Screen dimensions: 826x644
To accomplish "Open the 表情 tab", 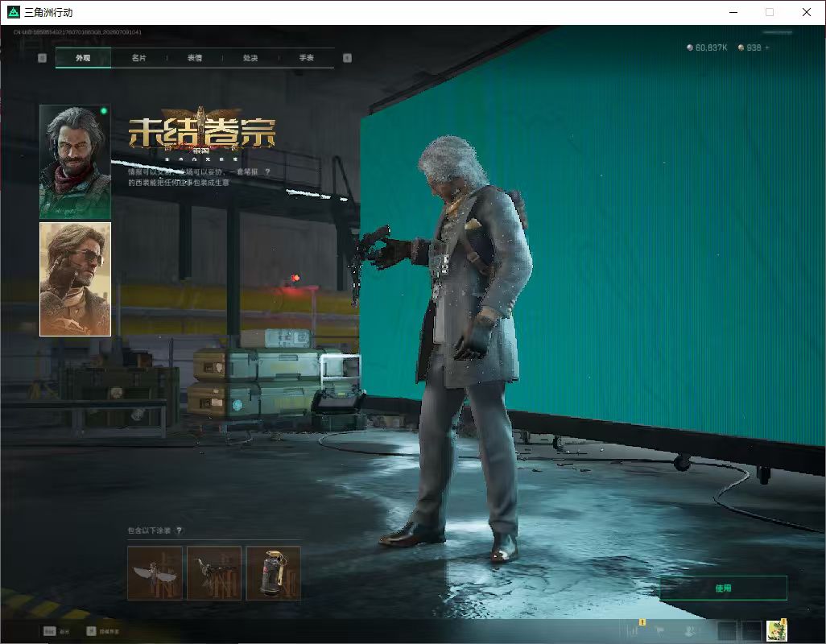I will pos(194,58).
